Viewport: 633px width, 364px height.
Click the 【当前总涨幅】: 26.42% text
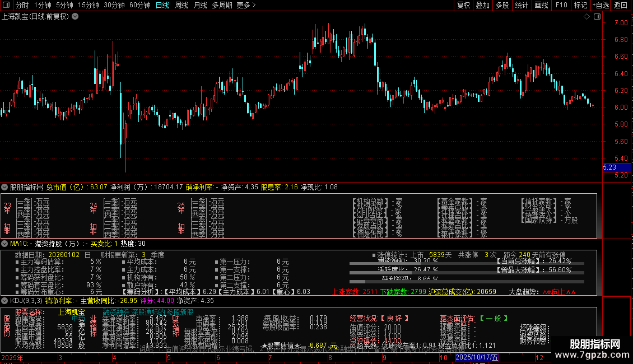pos(534,262)
